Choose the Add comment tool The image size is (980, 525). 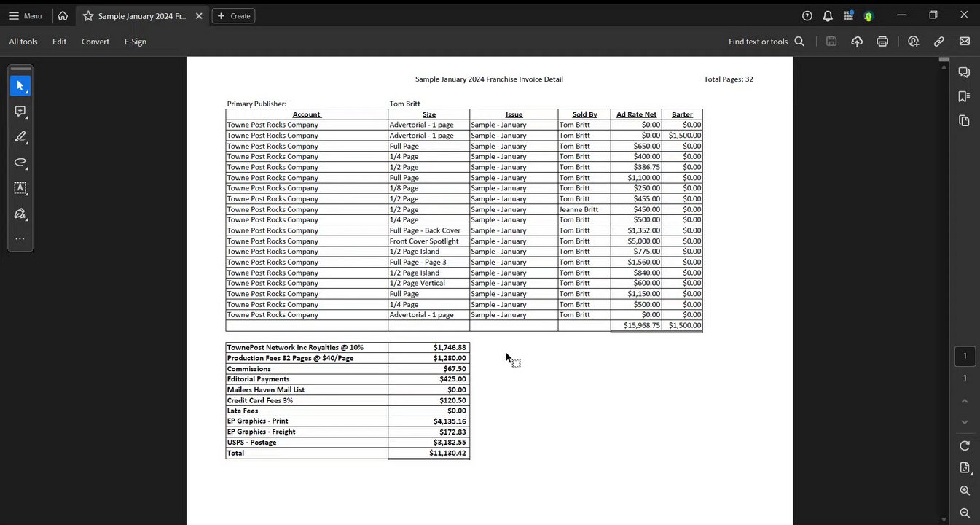pos(20,112)
